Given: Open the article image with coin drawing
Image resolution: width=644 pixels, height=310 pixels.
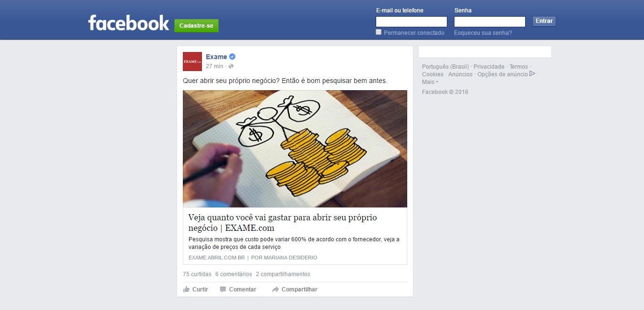Looking at the screenshot, I should (x=295, y=149).
